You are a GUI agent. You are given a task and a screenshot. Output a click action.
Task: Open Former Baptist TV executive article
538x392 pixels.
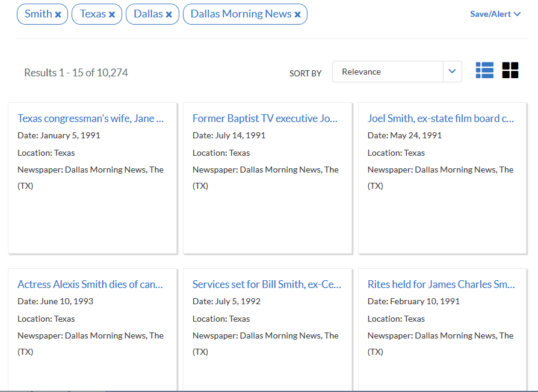(265, 118)
